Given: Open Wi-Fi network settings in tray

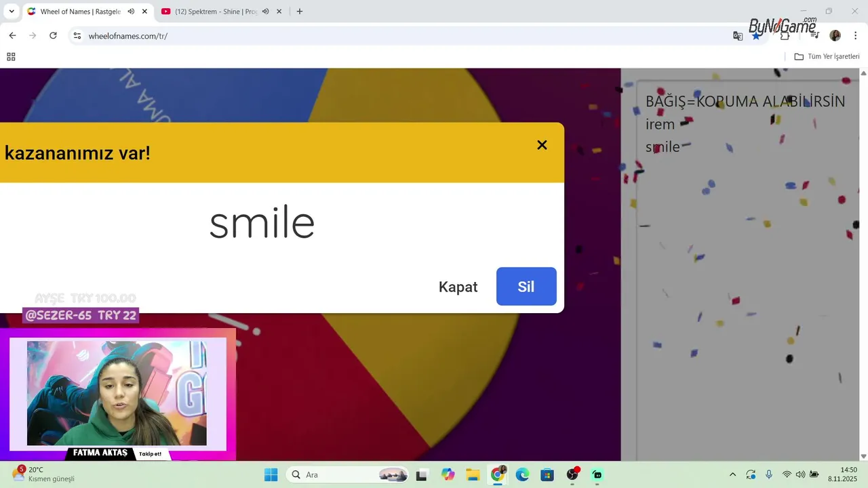Looking at the screenshot, I should pos(787,474).
